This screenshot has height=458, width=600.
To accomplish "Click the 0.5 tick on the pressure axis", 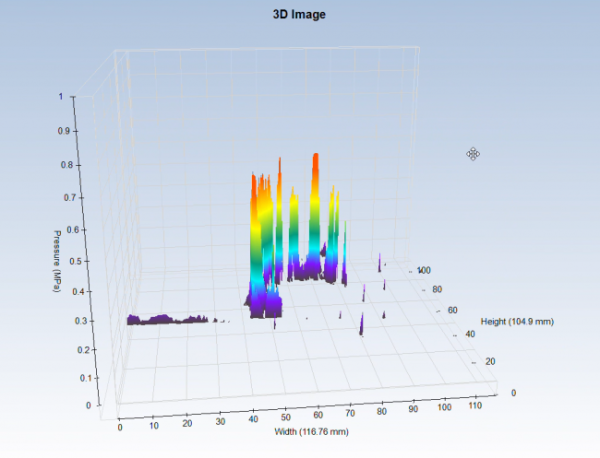I will pyautogui.click(x=75, y=261).
